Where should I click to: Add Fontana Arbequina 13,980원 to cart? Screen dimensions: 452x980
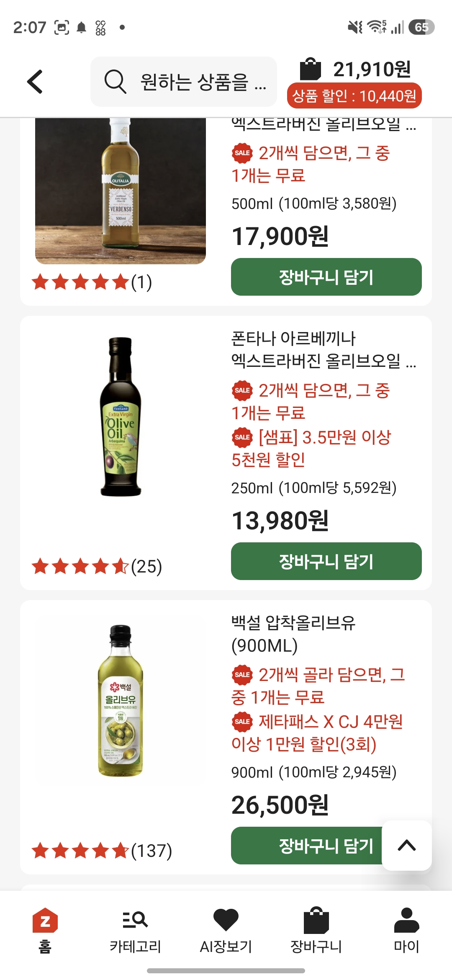(326, 561)
